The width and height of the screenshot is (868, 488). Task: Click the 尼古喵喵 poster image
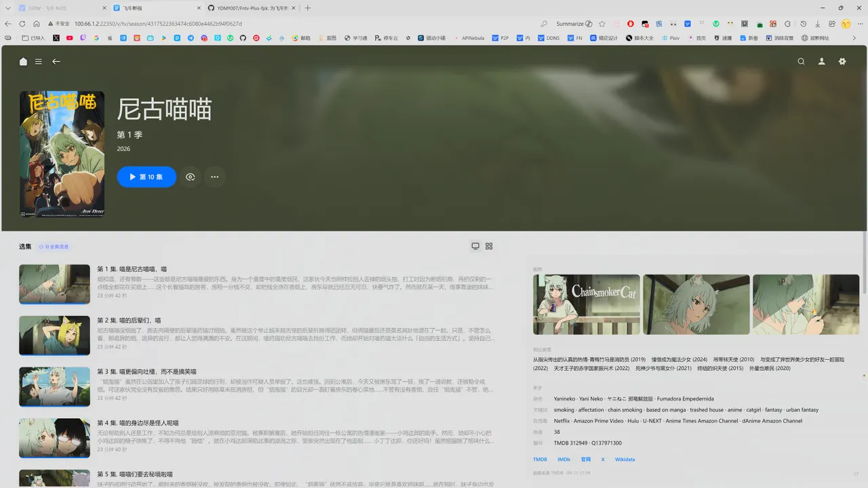(x=62, y=154)
